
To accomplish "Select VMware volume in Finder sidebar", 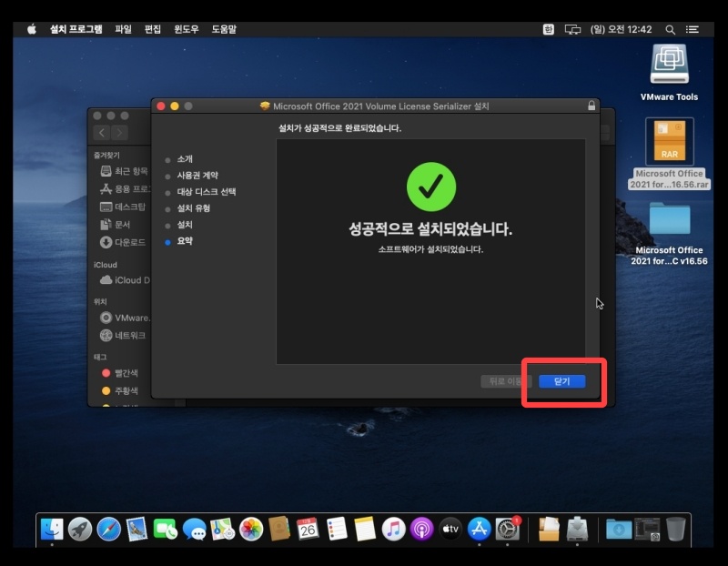I will tap(125, 318).
